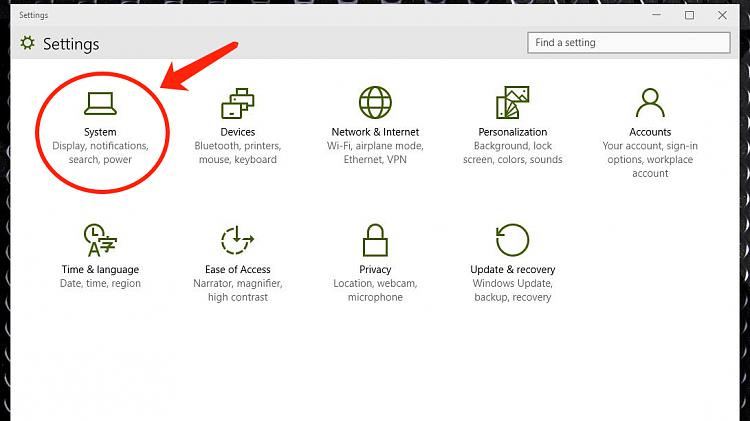Open the Network & Internet globe icon
Image resolution: width=750 pixels, height=421 pixels.
pyautogui.click(x=375, y=102)
